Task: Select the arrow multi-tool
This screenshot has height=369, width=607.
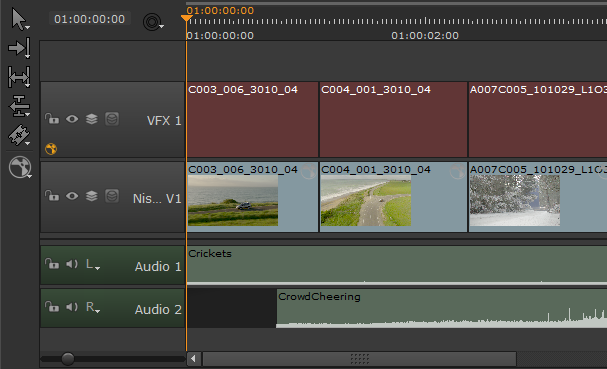Action: pos(19,19)
